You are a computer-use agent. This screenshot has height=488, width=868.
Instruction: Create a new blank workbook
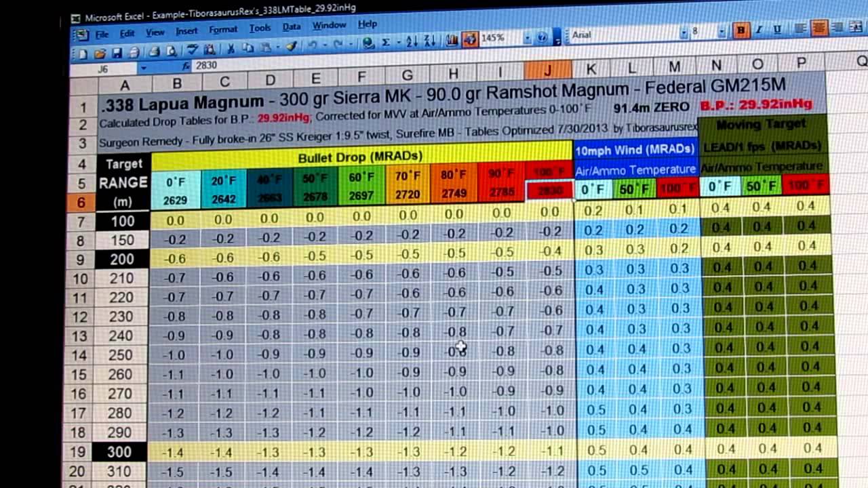83,53
